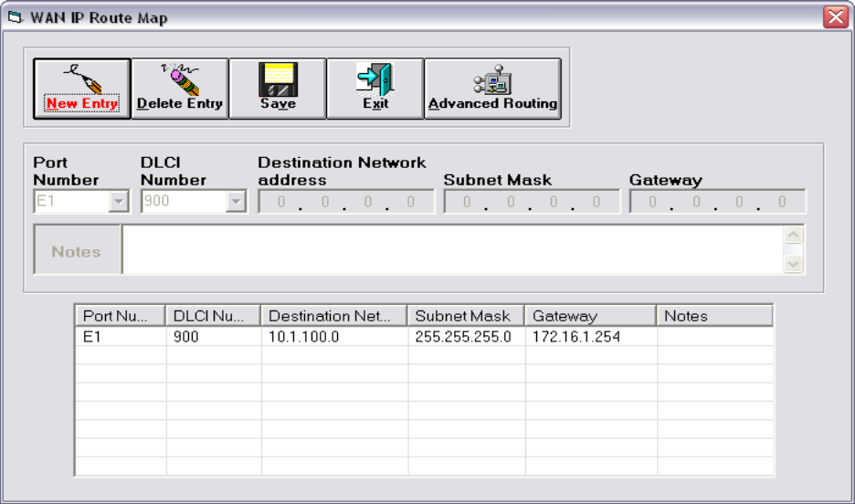Click the Delete Entry eraser icon
Image resolution: width=855 pixels, height=504 pixels.
179,79
